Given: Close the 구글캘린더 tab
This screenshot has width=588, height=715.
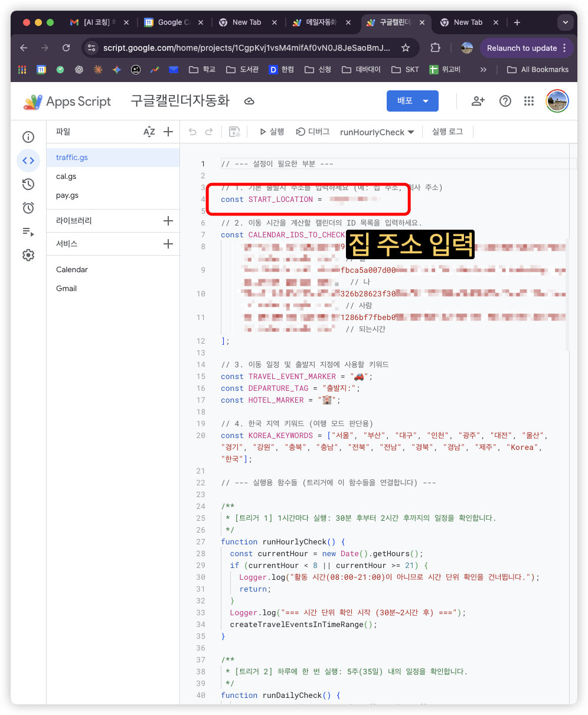Looking at the screenshot, I should coord(423,22).
